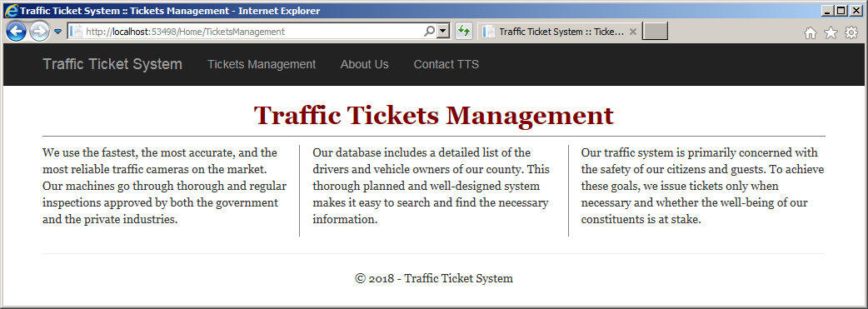Open Favorites with the star icon
The image size is (868, 309).
click(831, 33)
